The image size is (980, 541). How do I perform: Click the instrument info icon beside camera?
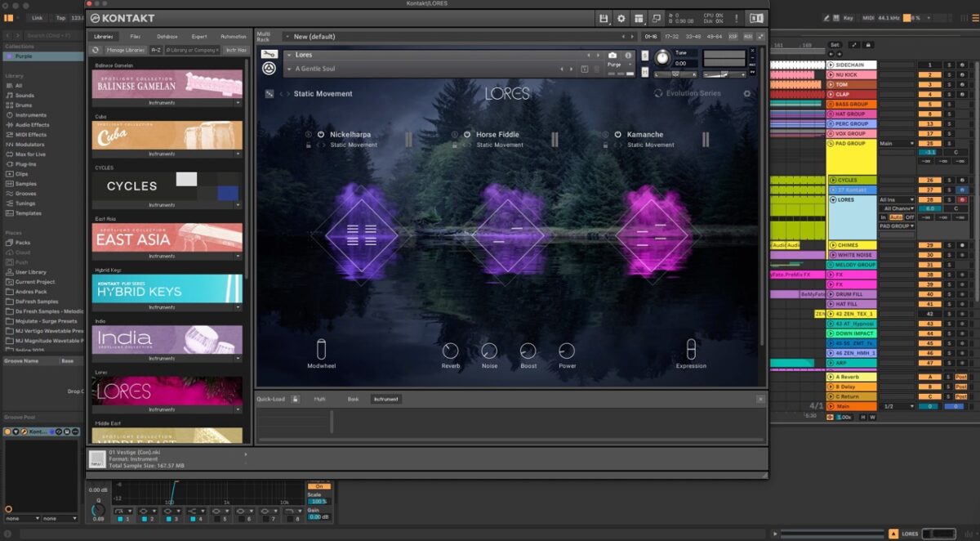click(627, 55)
